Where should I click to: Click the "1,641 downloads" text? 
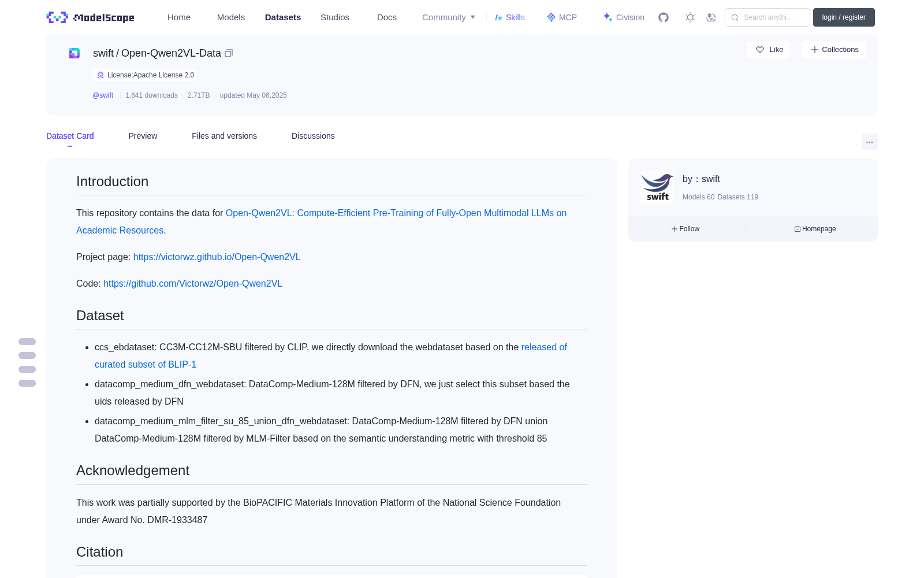[x=151, y=95]
